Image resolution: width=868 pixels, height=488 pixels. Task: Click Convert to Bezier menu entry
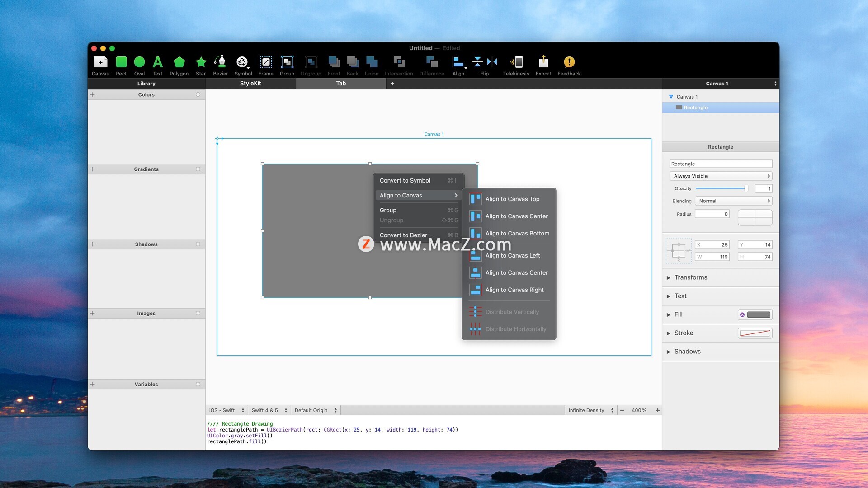click(419, 235)
